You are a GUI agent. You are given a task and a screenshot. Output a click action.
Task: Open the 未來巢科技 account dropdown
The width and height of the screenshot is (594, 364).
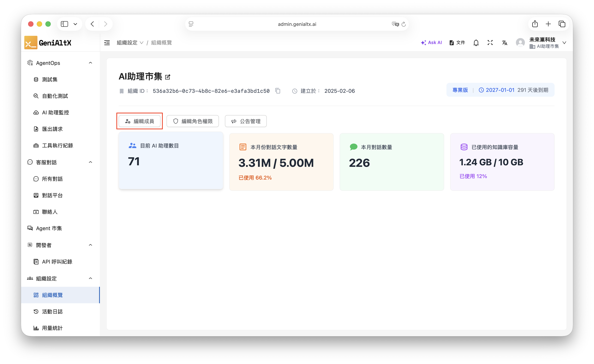pos(564,43)
